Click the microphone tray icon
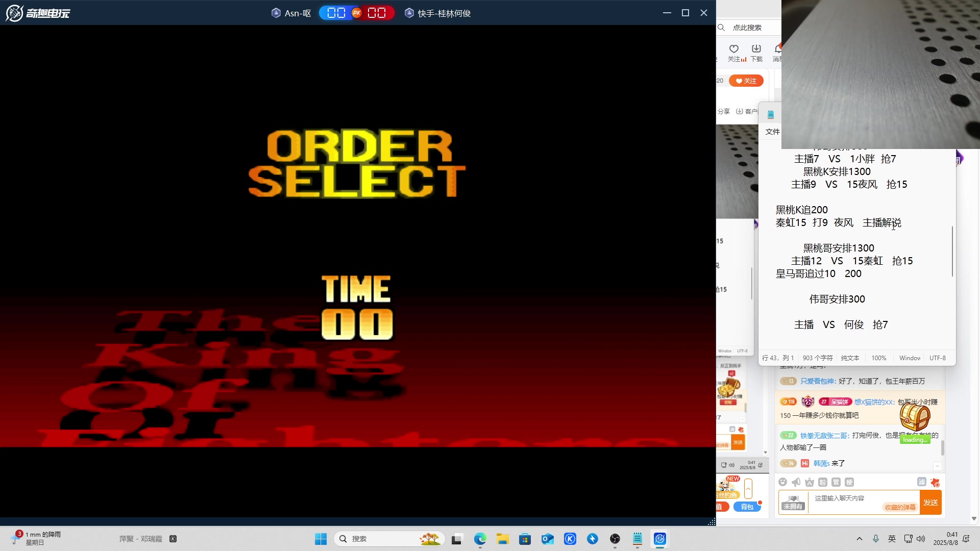 pos(876,539)
